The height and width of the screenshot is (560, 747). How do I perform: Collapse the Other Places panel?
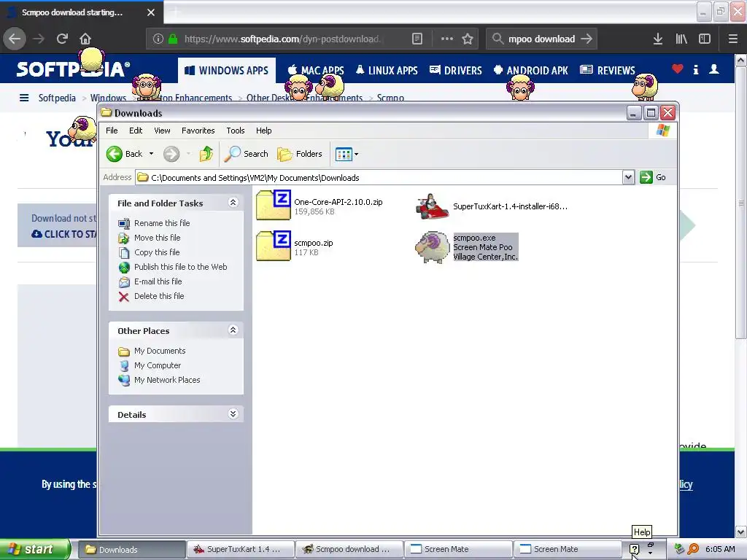(x=233, y=330)
